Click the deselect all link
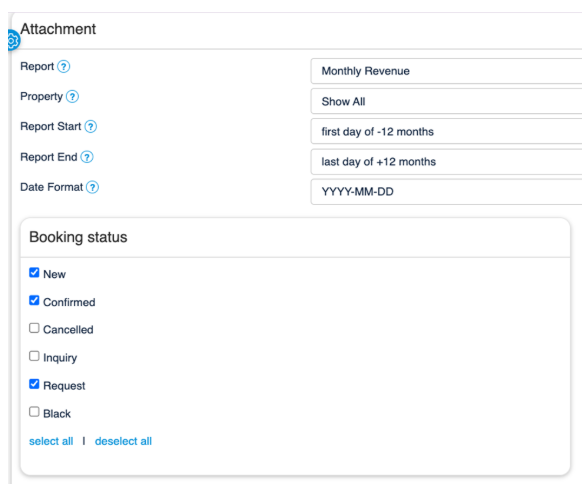Viewport: 587px width, 491px height. click(123, 441)
